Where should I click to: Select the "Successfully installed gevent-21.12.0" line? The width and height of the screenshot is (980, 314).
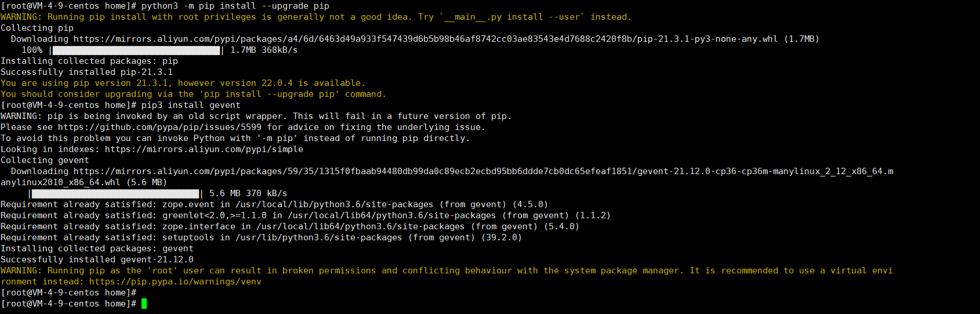point(97,259)
